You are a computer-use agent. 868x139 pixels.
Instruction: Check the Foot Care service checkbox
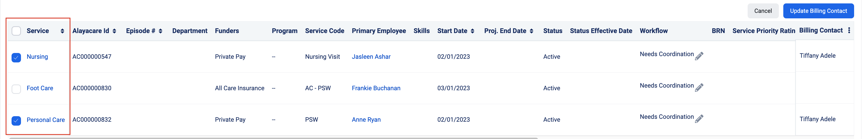(16, 89)
